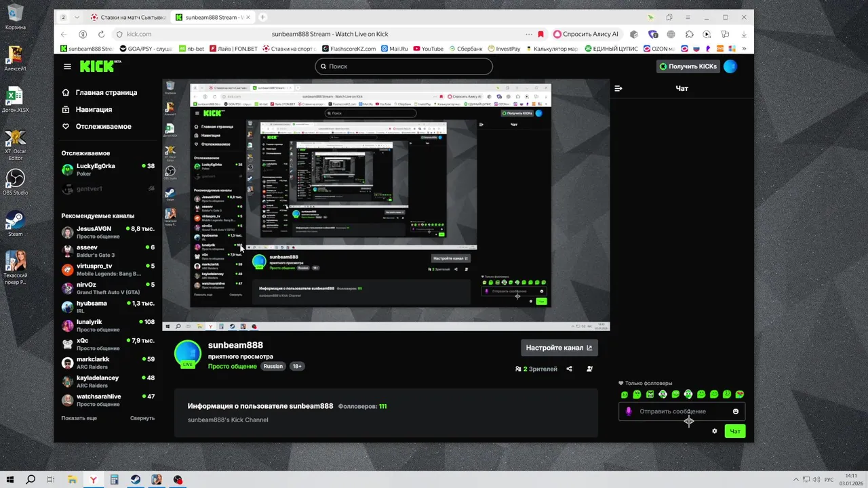Image resolution: width=868 pixels, height=488 pixels.
Task: Insert the first green emote in chat row
Action: click(x=625, y=394)
